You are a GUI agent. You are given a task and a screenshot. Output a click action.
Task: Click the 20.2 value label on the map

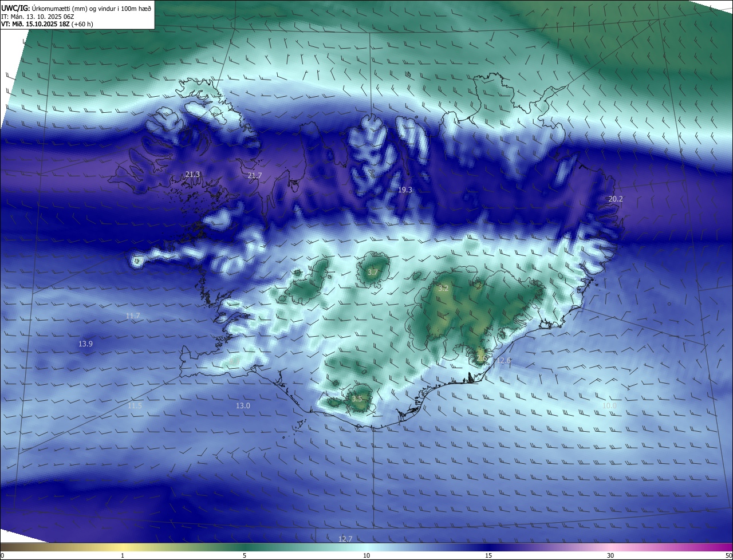coord(616,199)
